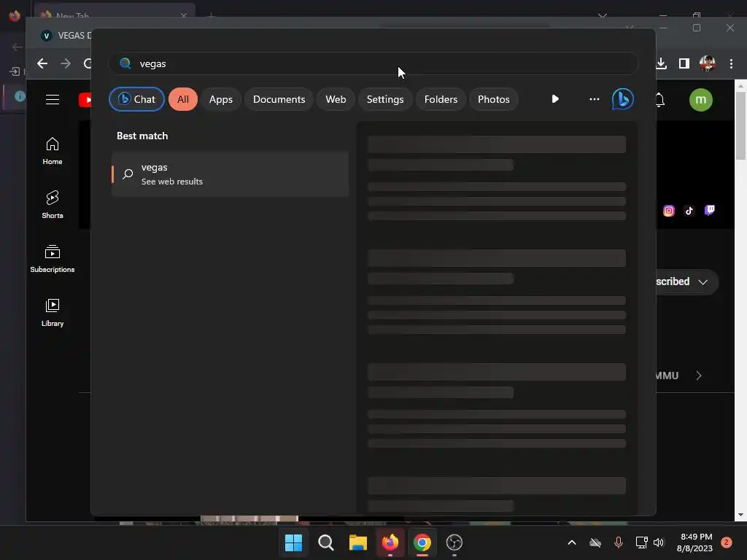Open Chrome three-dot menu
The height and width of the screenshot is (560, 747).
pos(731,63)
